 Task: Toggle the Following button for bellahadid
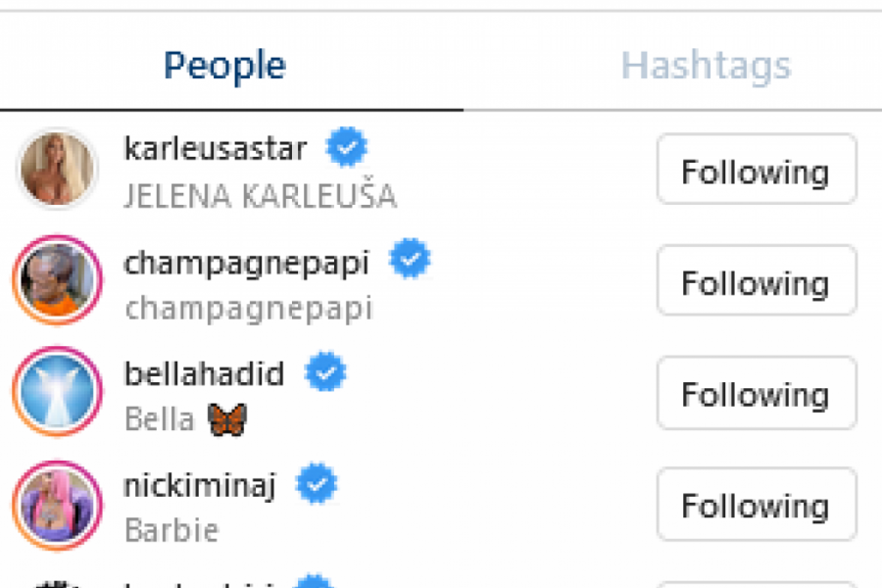coord(757,393)
